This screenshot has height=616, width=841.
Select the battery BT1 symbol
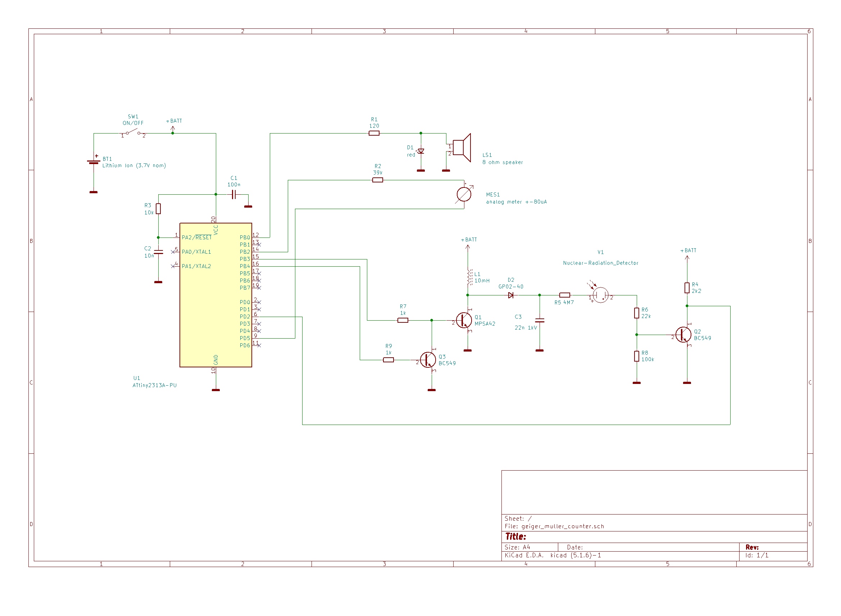click(94, 162)
